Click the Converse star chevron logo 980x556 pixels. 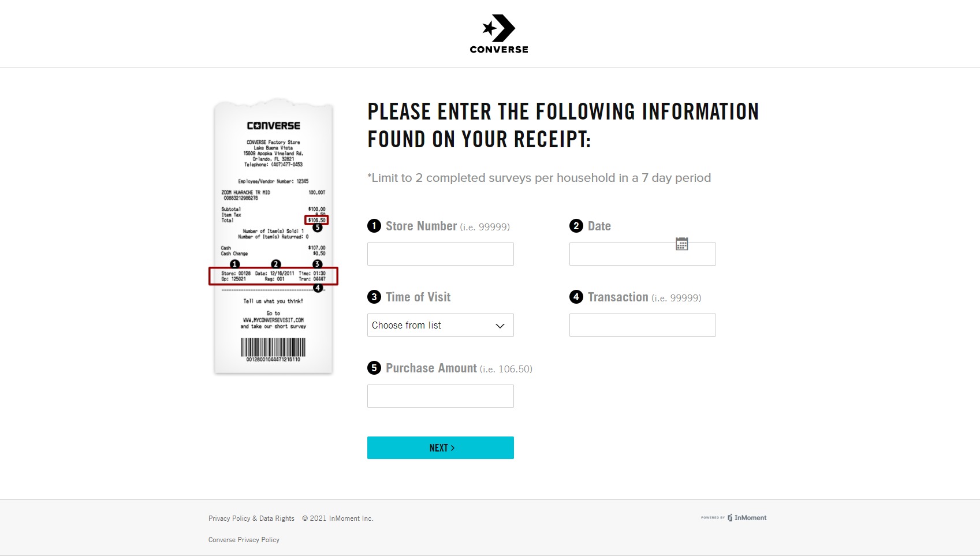pyautogui.click(x=499, y=28)
